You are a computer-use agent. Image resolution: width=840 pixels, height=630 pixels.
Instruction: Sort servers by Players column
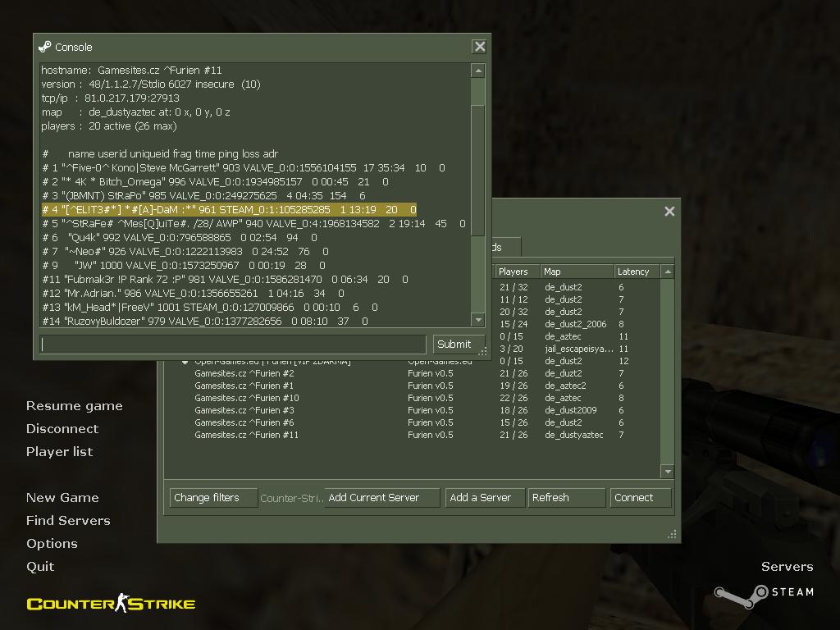[x=515, y=272]
